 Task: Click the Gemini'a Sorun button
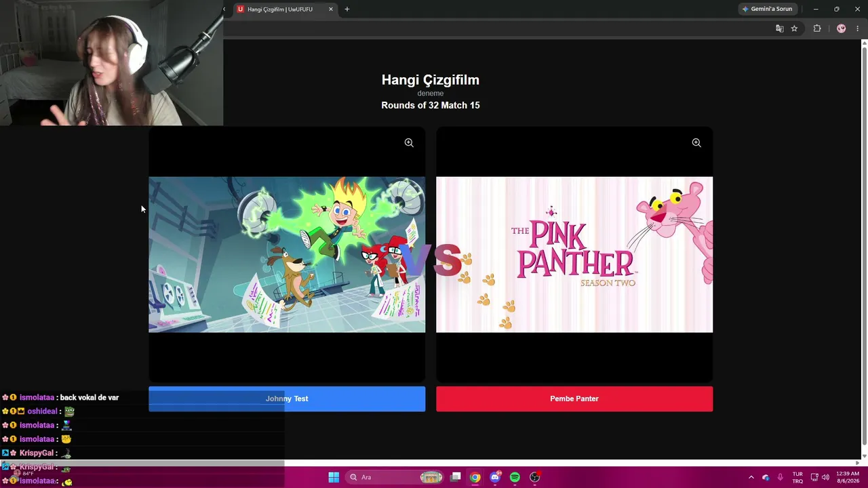click(768, 9)
